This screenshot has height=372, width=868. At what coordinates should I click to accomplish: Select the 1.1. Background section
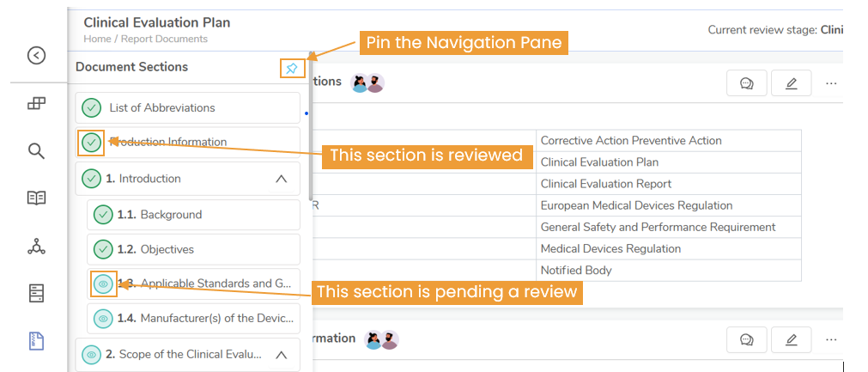click(194, 214)
